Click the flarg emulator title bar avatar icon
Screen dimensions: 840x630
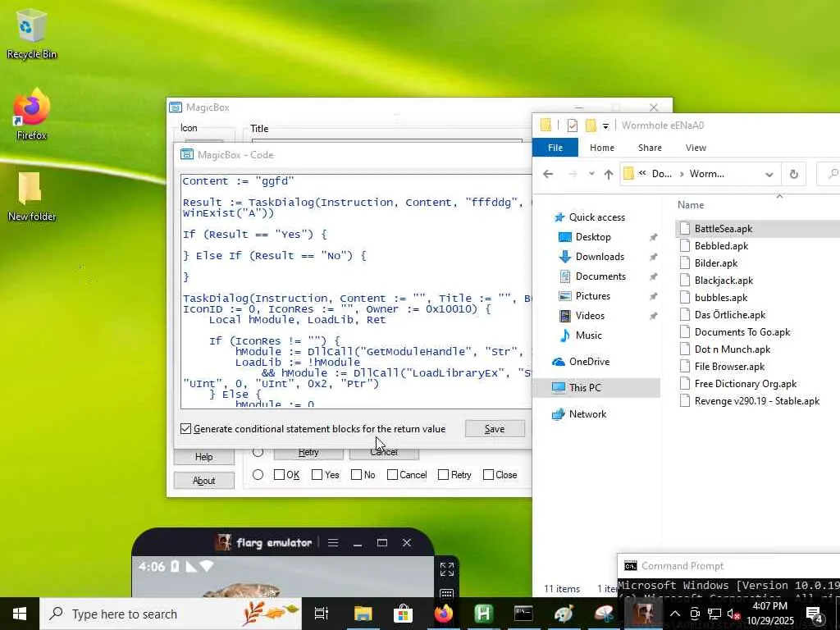223,542
